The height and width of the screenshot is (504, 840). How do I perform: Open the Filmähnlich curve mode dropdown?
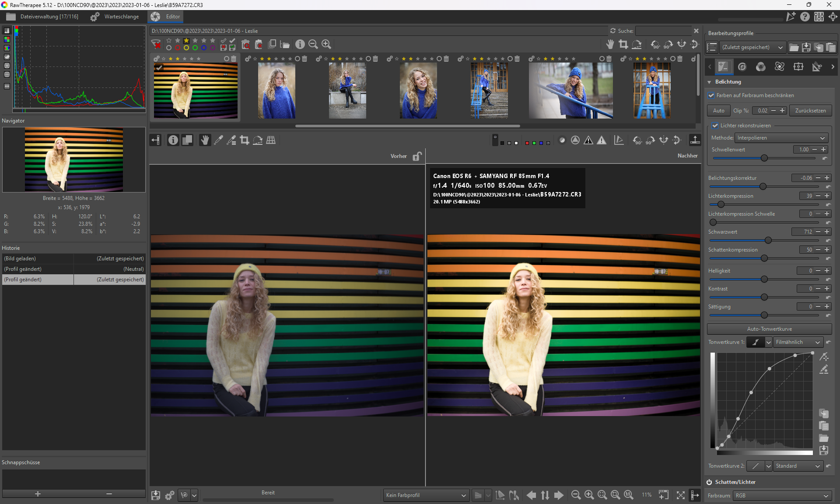coord(798,342)
